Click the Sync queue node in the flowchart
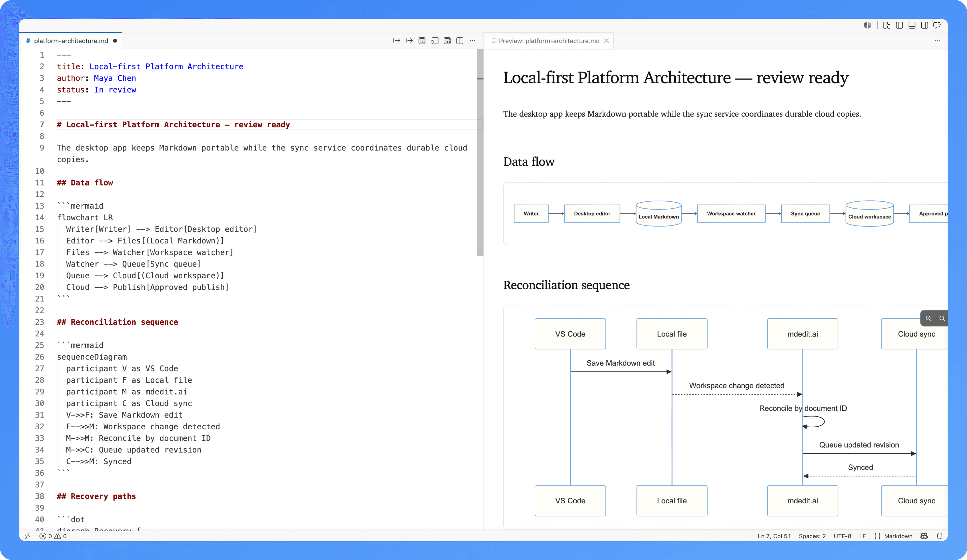The width and height of the screenshot is (967, 560). 805,214
